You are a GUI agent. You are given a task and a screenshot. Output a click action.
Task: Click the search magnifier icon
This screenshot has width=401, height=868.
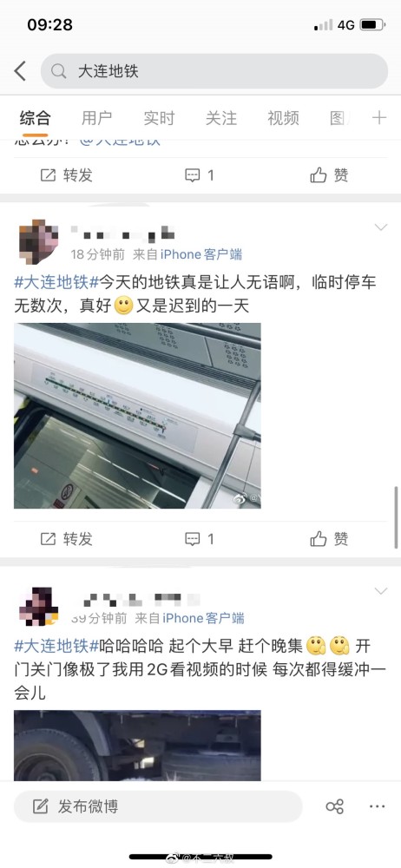tap(58, 71)
